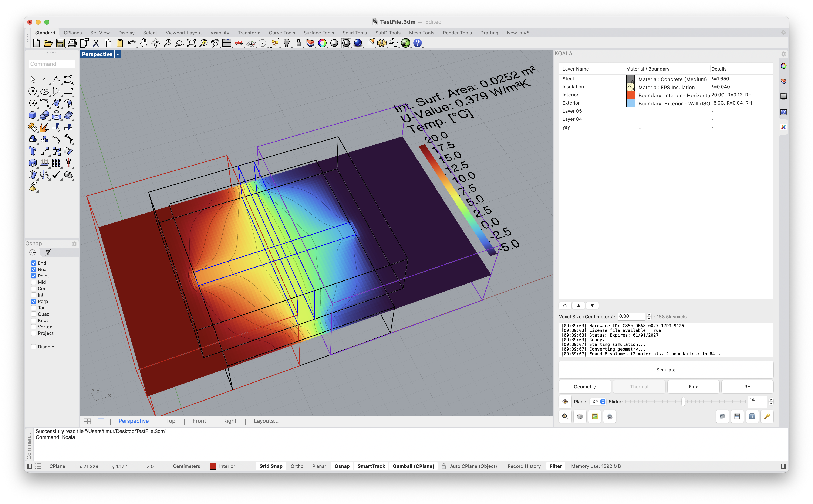The height and width of the screenshot is (504, 813).
Task: Open the Plane XY dropdown
Action: coord(598,402)
